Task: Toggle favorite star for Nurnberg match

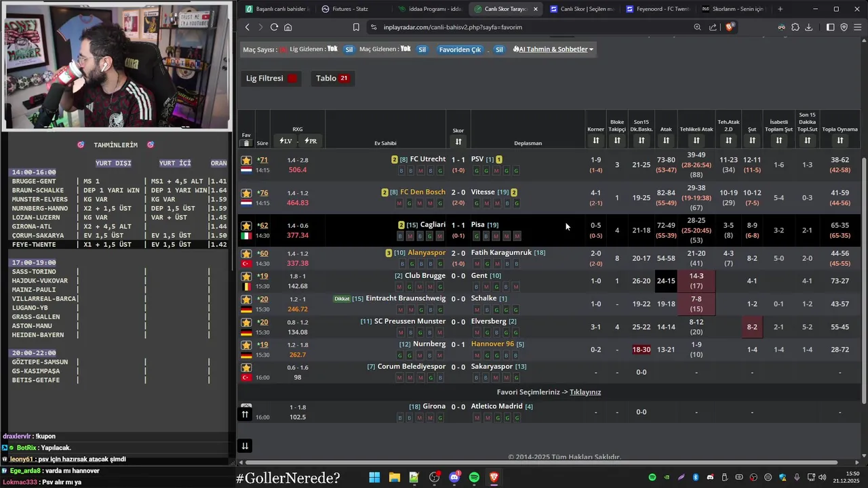Action: click(246, 345)
